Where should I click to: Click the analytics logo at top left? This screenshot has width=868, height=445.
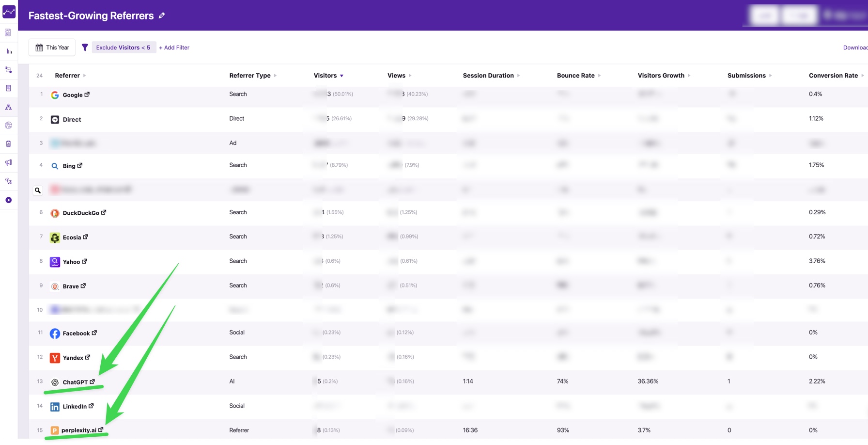tap(9, 12)
